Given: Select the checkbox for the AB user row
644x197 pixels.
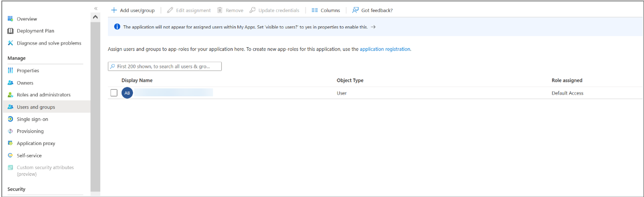Looking at the screenshot, I should [114, 93].
